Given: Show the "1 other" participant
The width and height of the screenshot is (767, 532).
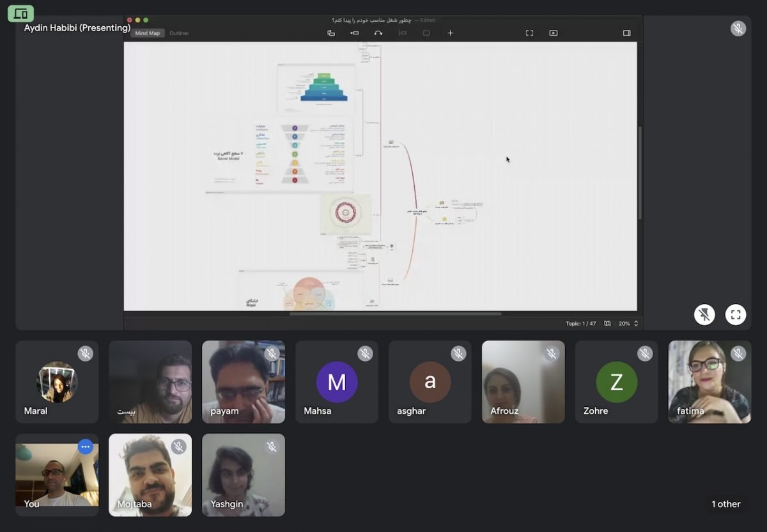Looking at the screenshot, I should pos(726,504).
